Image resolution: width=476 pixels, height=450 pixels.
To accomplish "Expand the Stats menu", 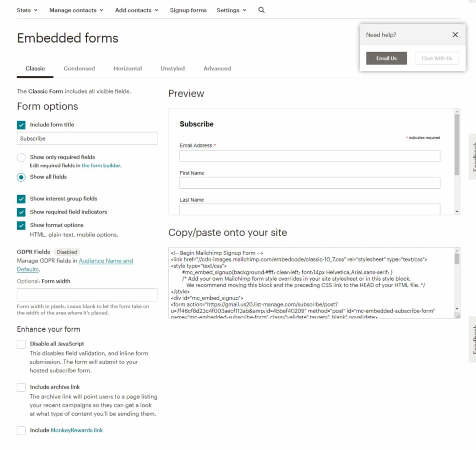I will [26, 10].
